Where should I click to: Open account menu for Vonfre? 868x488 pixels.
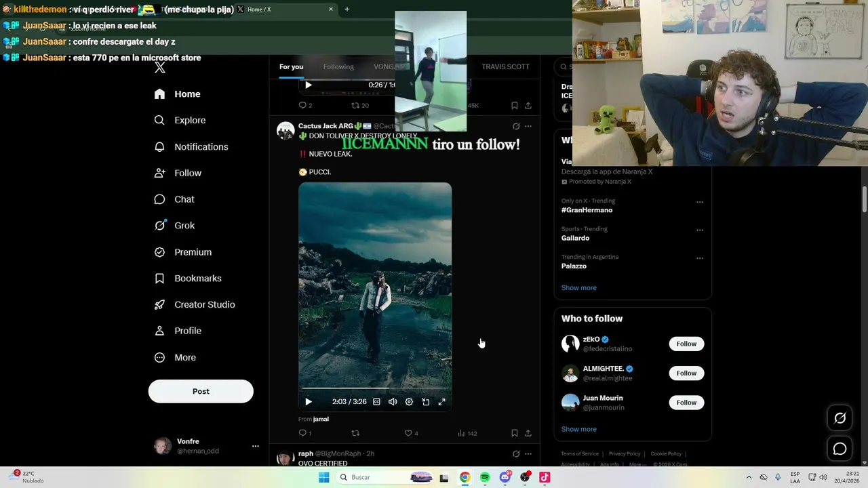[x=208, y=446]
